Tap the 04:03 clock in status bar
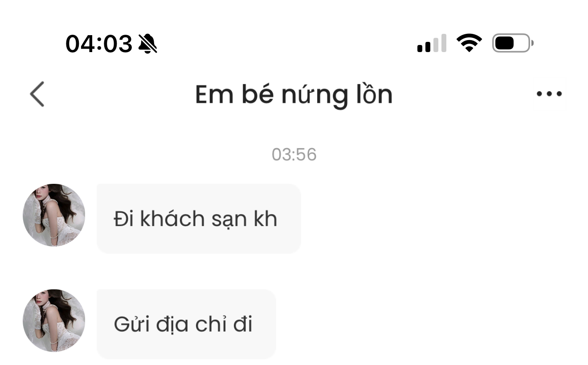The height and width of the screenshot is (365, 588). (99, 44)
